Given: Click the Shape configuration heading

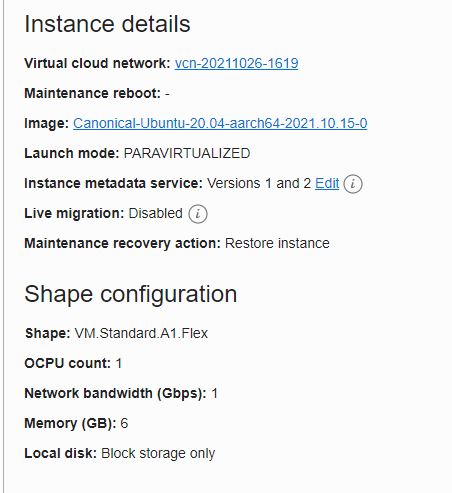Looking at the screenshot, I should pos(131,294).
